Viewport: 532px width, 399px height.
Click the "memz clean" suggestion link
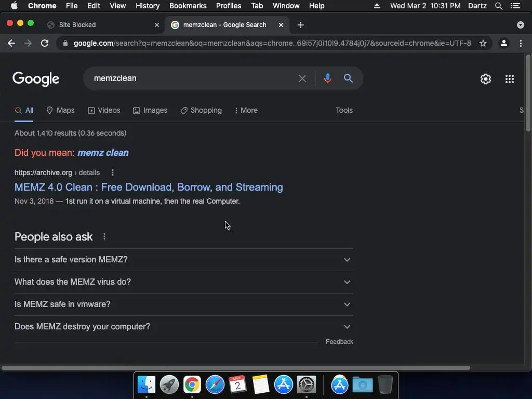(103, 153)
